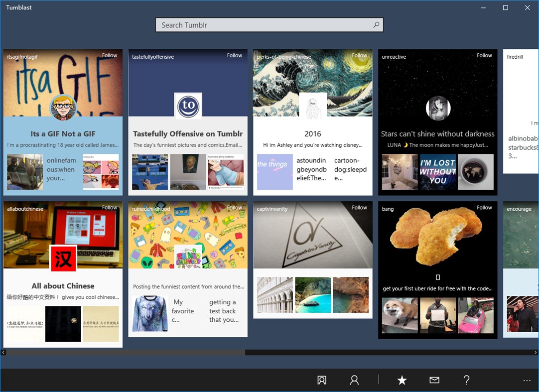539x392 pixels.
Task: Follow the ruinedchildhood blog
Action: pyautogui.click(x=235, y=208)
